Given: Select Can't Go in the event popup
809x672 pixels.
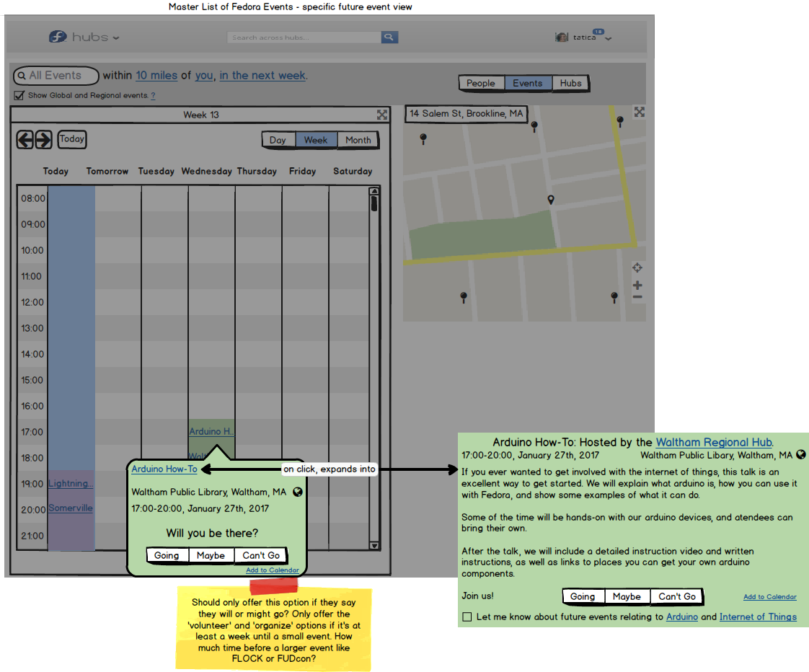Looking at the screenshot, I should (x=261, y=555).
